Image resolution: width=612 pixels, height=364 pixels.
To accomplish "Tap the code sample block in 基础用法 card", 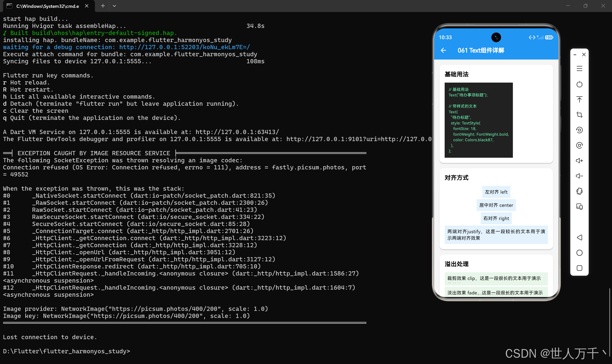I will (479, 120).
